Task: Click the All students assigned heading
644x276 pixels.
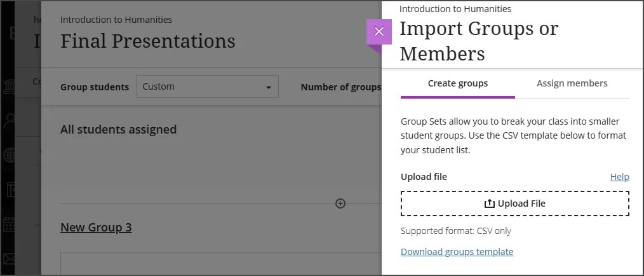Action: point(118,130)
